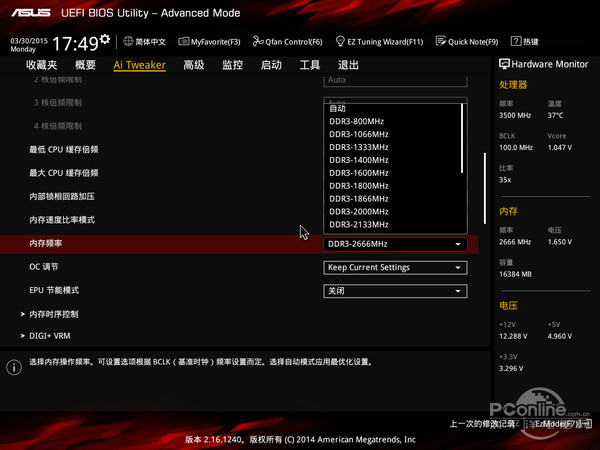Click the 37°C temperature value

(x=555, y=115)
